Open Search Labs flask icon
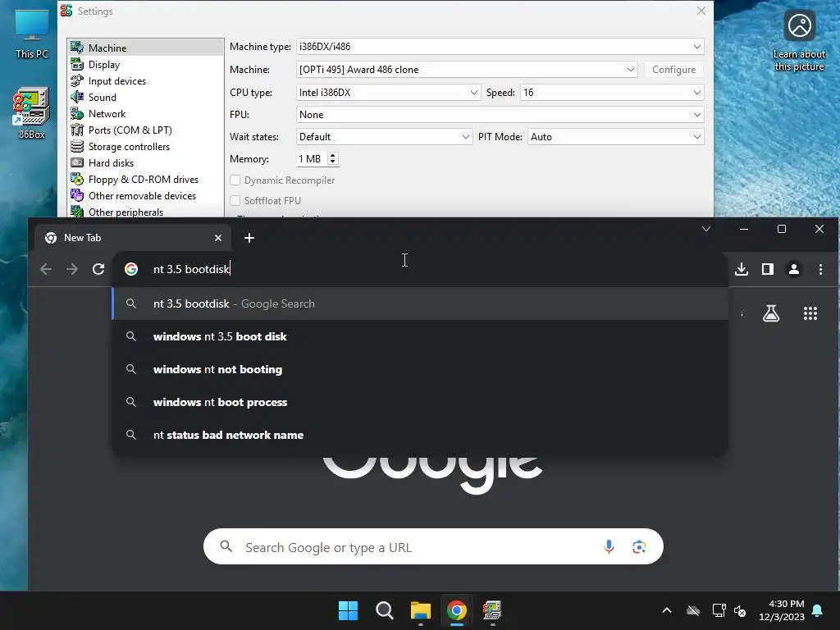Viewport: 840px width, 630px height. click(771, 313)
